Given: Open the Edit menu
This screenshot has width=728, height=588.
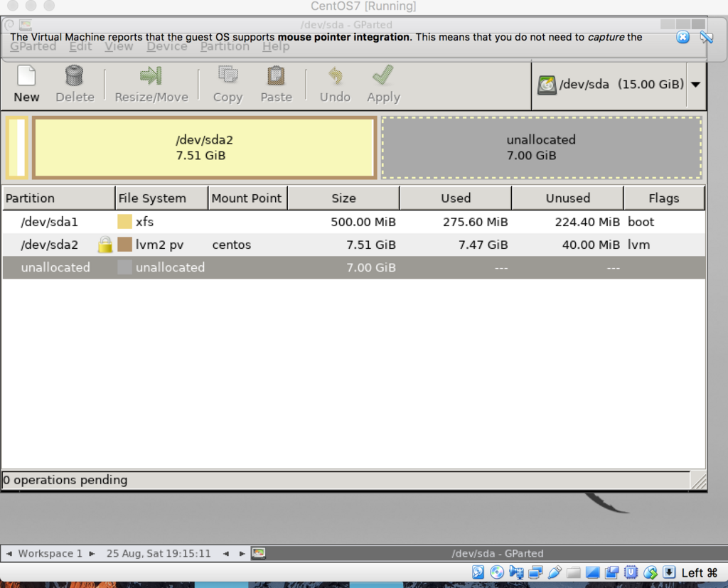Looking at the screenshot, I should [80, 46].
